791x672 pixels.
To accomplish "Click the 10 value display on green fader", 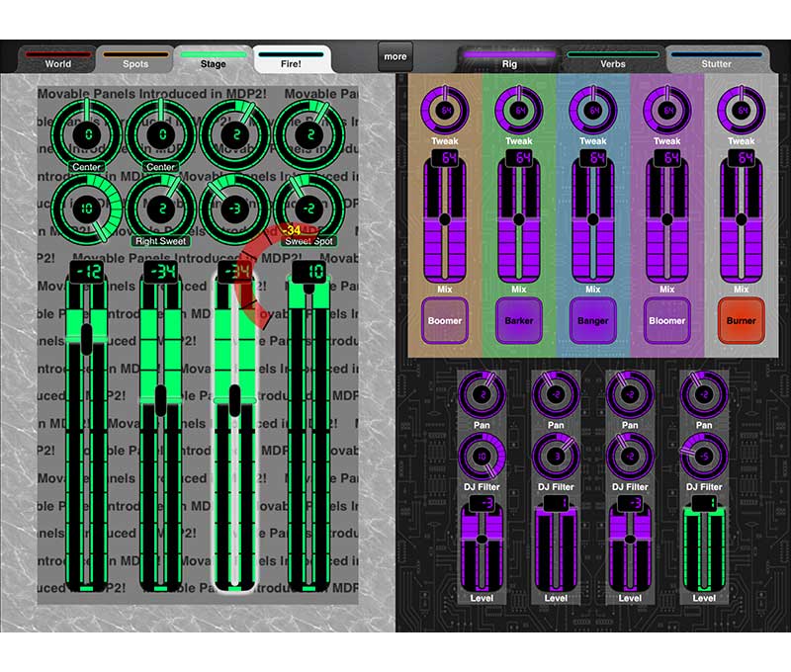I will 309,272.
